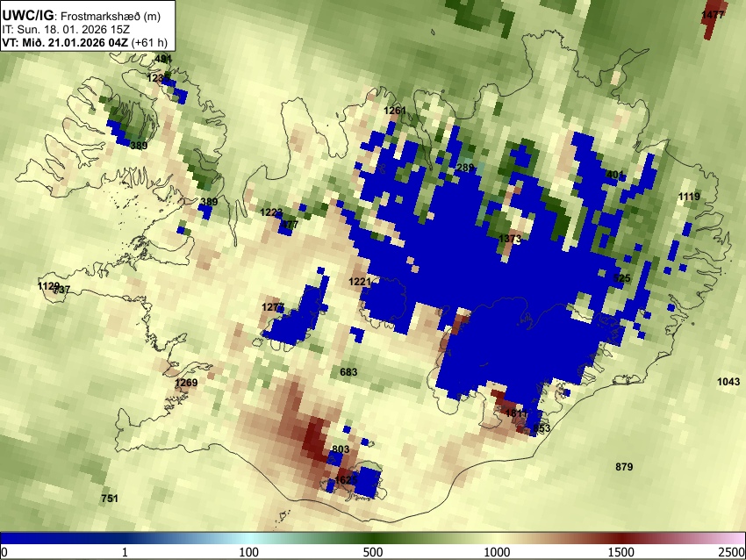Click the map value 1221
Viewport: 746px width, 560px height.
tap(360, 282)
